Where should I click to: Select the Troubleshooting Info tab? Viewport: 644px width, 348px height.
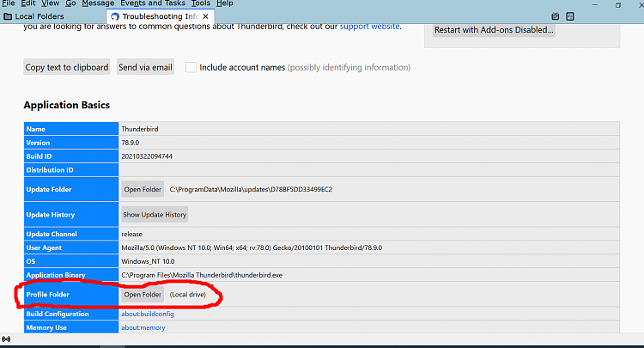pos(161,16)
